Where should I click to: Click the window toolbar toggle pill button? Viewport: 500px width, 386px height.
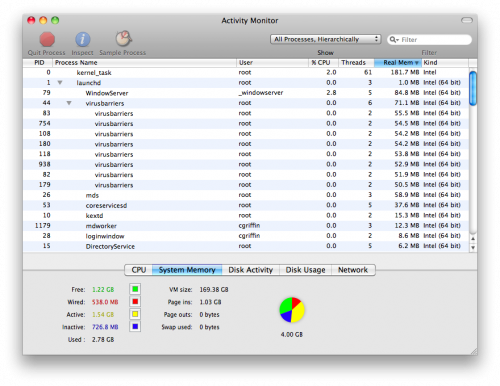point(467,20)
